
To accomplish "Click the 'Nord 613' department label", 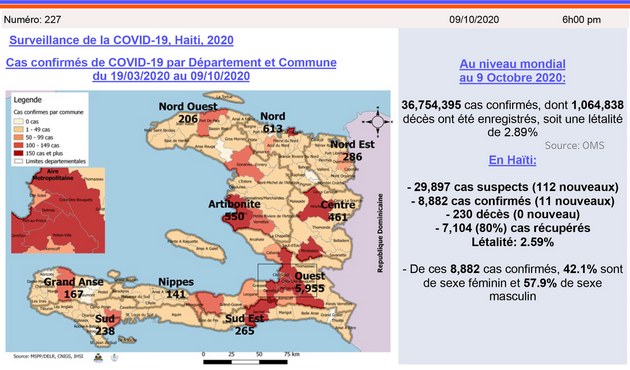I will point(273,122).
